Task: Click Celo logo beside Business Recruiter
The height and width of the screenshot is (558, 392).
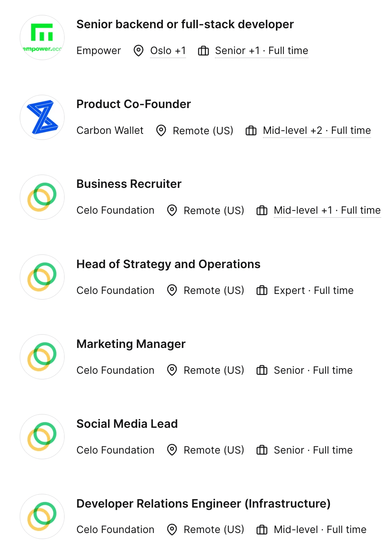Action: (42, 197)
